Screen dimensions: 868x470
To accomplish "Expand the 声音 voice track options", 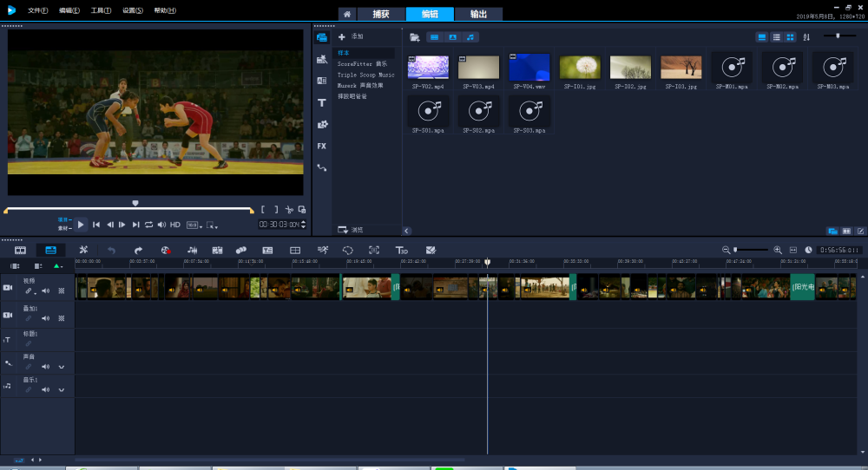I will tap(62, 366).
